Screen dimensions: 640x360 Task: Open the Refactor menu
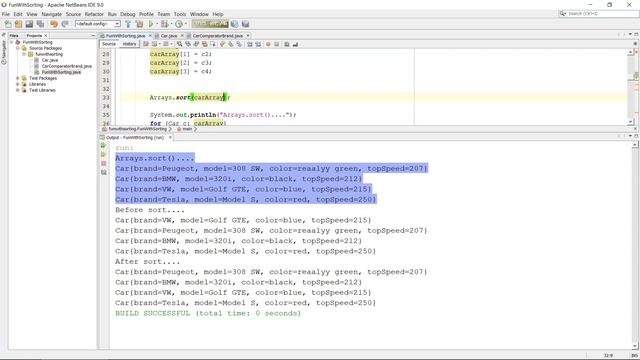coord(94,14)
